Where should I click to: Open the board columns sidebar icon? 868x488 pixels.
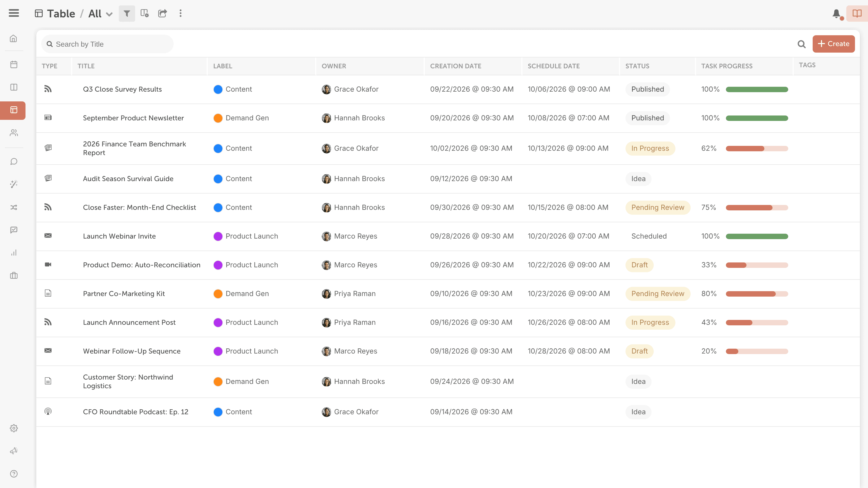[x=14, y=87]
